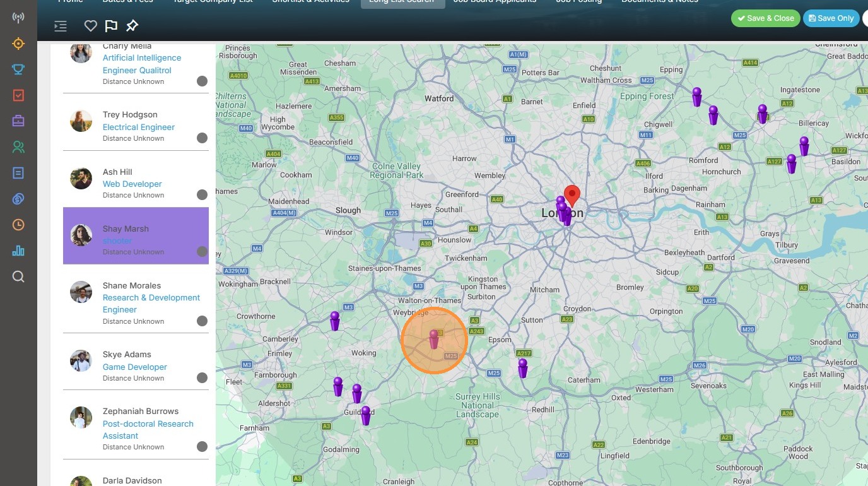This screenshot has height=486, width=868.
Task: Open the orange clock sidebar icon
Action: point(18,225)
